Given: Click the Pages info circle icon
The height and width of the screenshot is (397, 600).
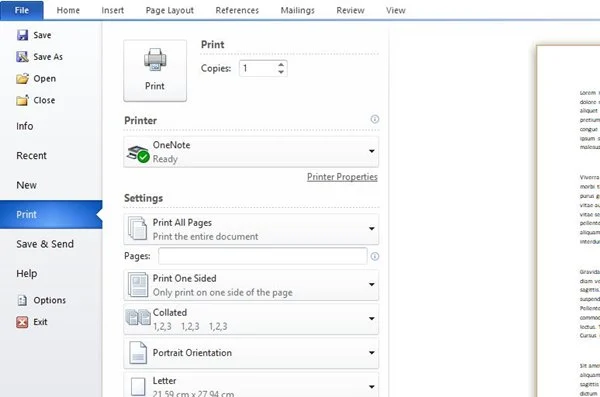Looking at the screenshot, I should [375, 256].
